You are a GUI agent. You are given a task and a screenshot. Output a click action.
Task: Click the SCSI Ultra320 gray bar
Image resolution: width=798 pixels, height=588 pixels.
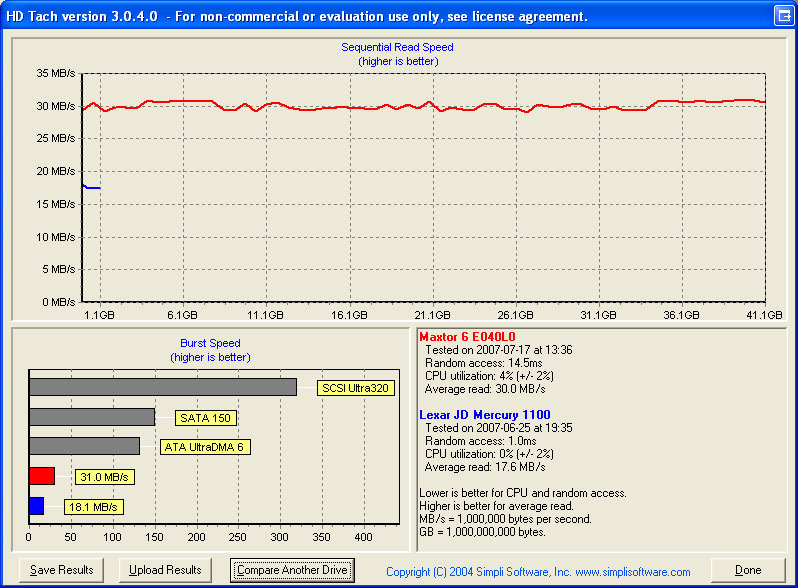pos(163,387)
